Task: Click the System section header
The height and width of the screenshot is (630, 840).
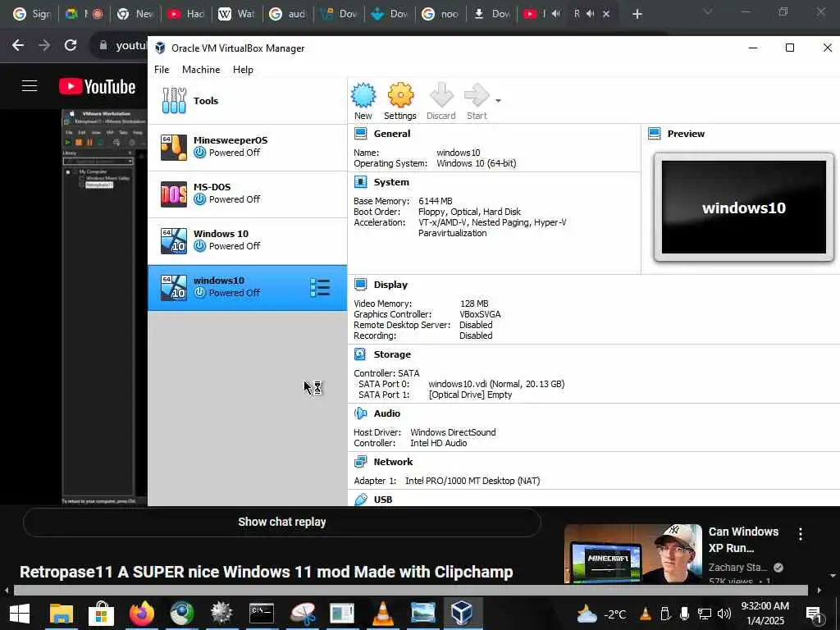Action: click(391, 182)
